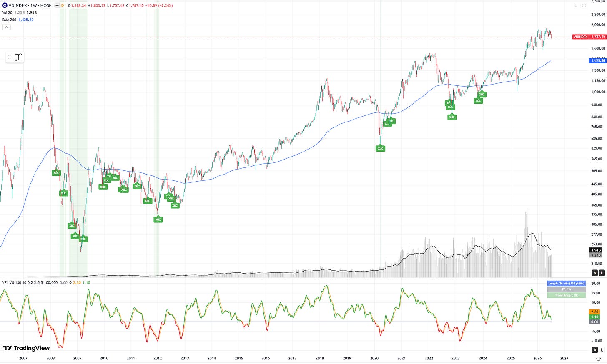Click the black 3.94B volume axis label
607x364 pixels.
596,250
